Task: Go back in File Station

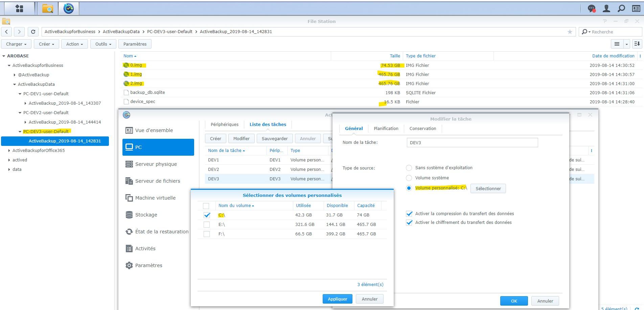Action: tap(6, 32)
